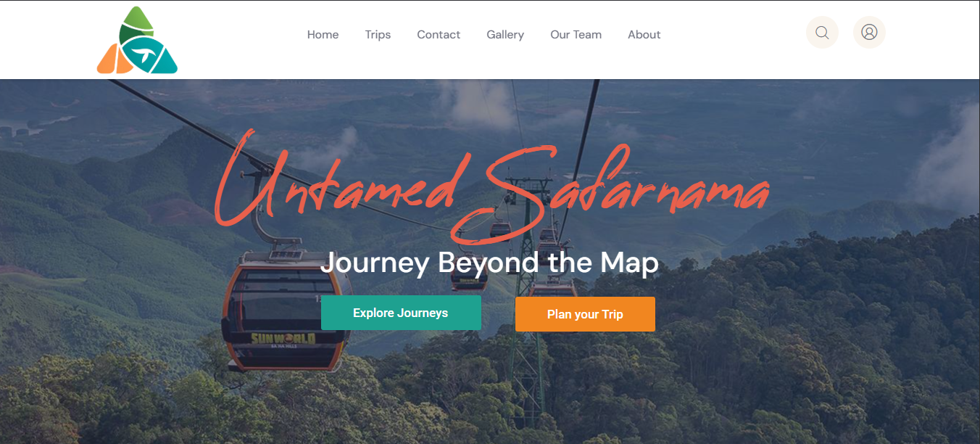
Task: Open the Gallery page link
Action: (x=505, y=35)
